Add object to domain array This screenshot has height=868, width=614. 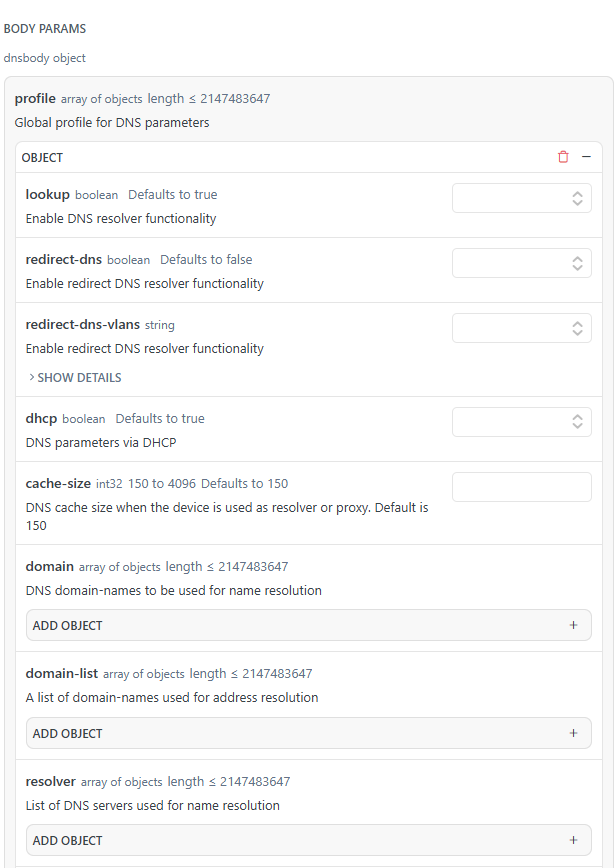tap(309, 625)
